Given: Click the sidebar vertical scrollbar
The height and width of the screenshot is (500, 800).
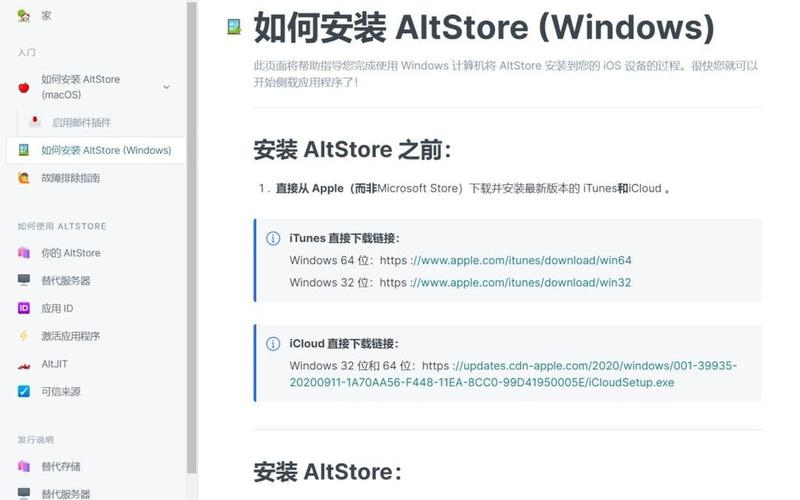Looking at the screenshot, I should (191, 237).
